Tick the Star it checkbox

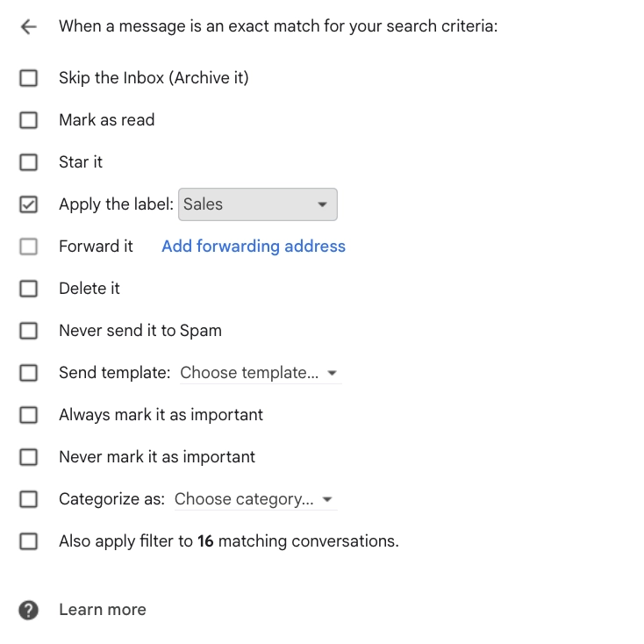[29, 162]
